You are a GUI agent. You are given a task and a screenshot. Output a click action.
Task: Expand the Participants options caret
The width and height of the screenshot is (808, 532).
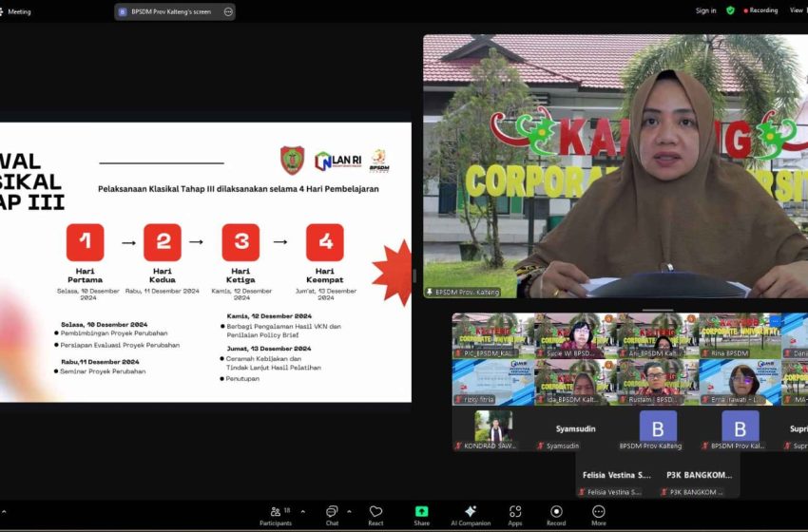[303, 511]
